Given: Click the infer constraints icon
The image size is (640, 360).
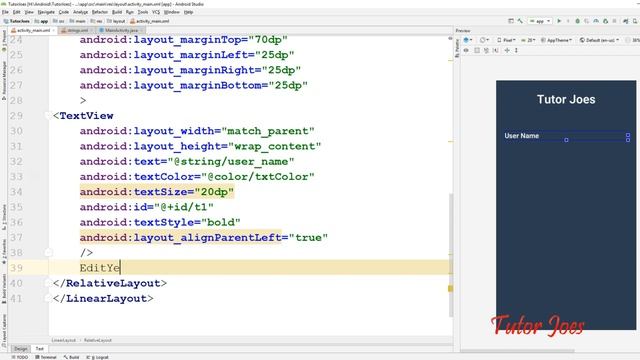Looking at the screenshot, I should pos(496,50).
